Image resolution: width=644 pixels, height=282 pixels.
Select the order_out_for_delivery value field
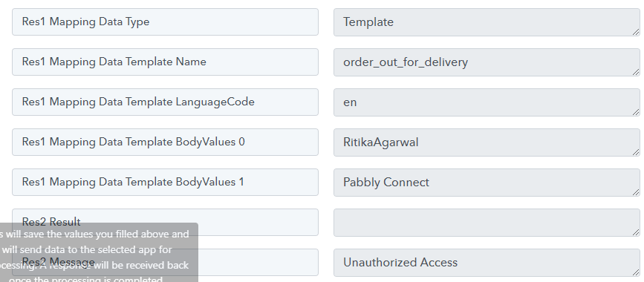click(487, 62)
